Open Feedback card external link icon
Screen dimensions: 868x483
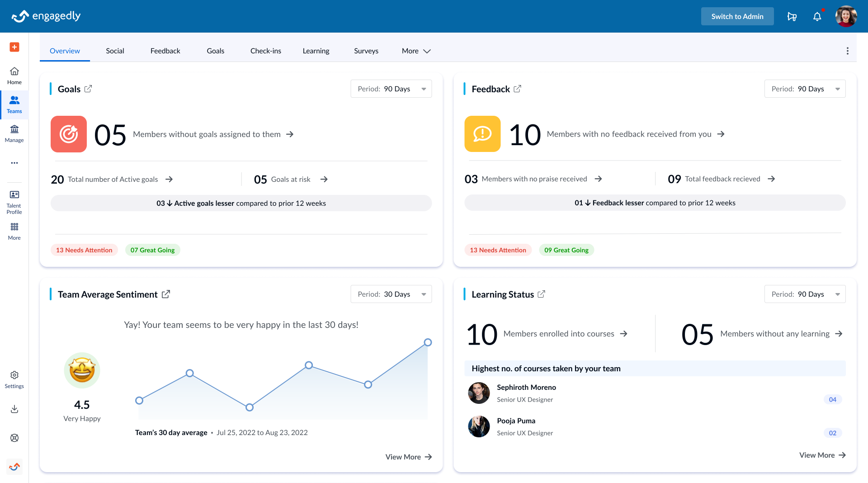coord(517,89)
